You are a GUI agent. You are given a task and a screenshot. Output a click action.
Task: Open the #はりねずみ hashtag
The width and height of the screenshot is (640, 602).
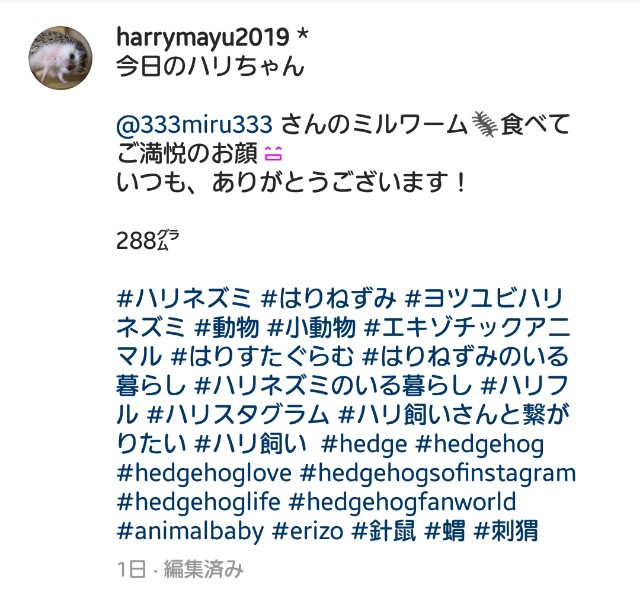point(329,298)
